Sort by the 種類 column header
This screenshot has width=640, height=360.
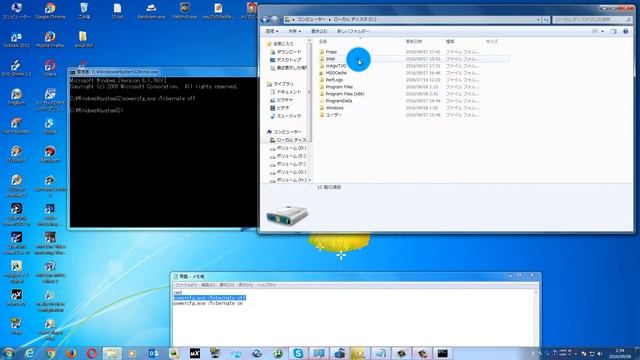tap(450, 41)
